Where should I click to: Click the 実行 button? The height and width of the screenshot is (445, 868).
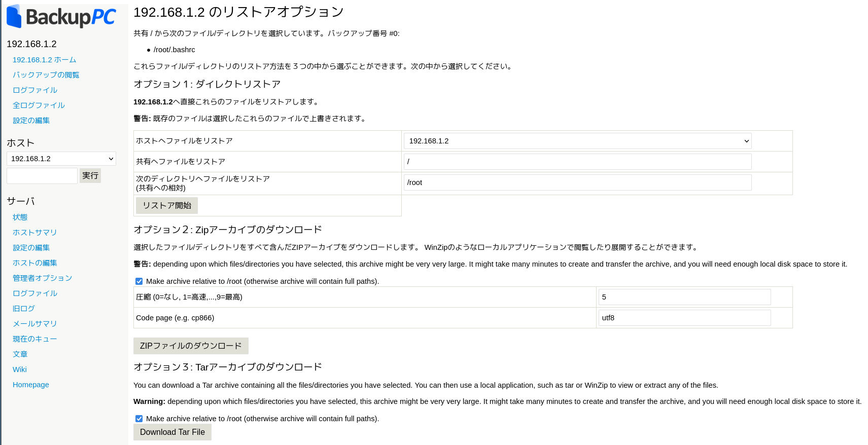tap(90, 175)
